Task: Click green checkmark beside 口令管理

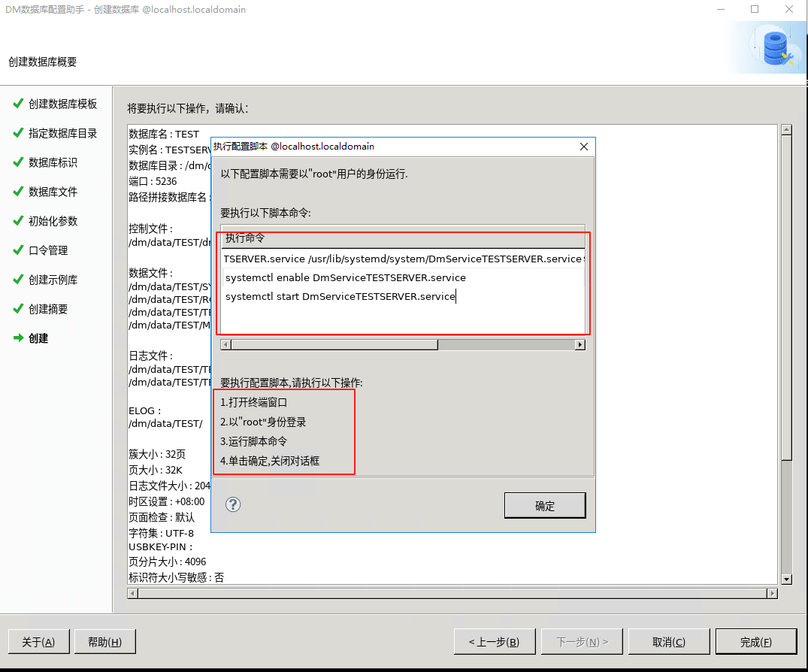Action: point(18,250)
